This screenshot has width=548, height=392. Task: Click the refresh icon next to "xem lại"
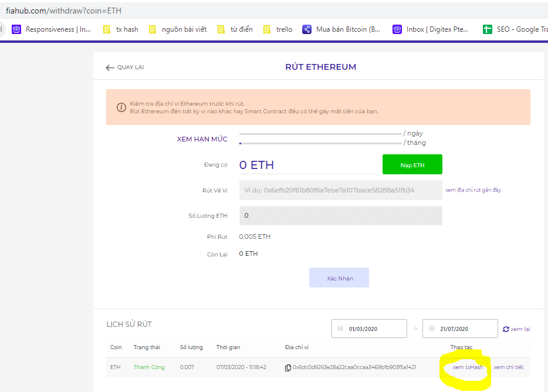pyautogui.click(x=505, y=329)
